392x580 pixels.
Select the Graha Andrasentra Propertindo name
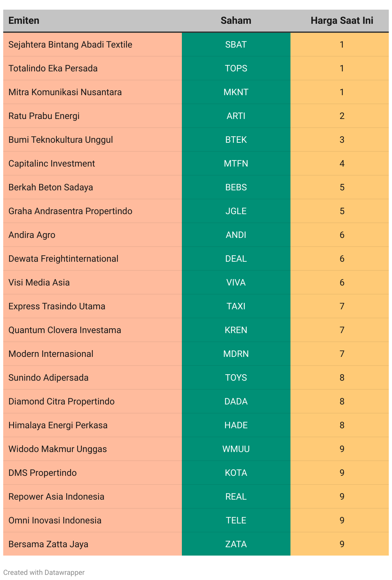pyautogui.click(x=70, y=211)
